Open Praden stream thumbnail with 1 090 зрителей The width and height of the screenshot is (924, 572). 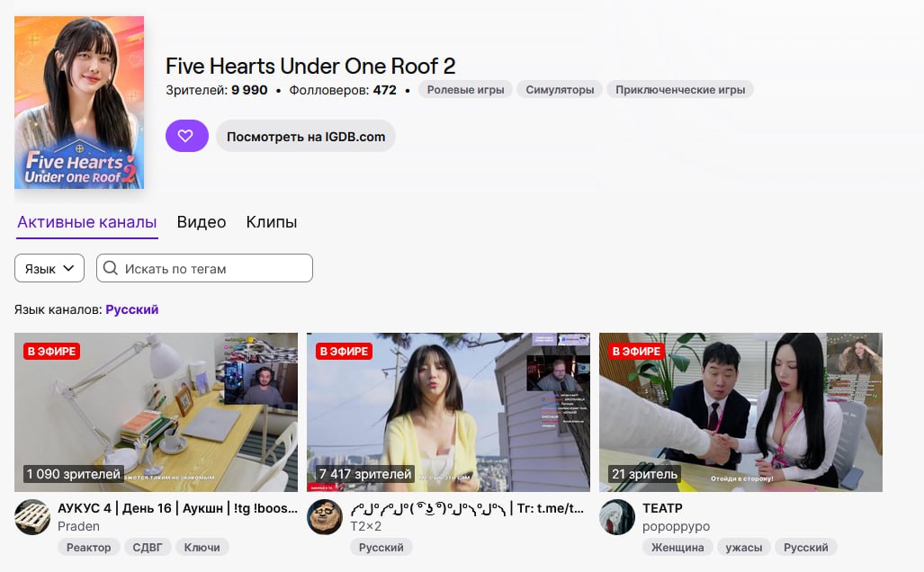tap(157, 412)
